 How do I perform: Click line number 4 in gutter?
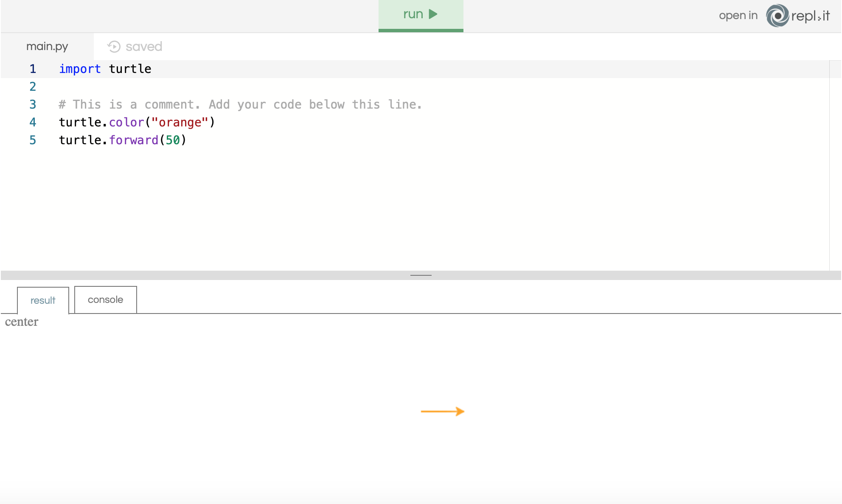point(33,122)
